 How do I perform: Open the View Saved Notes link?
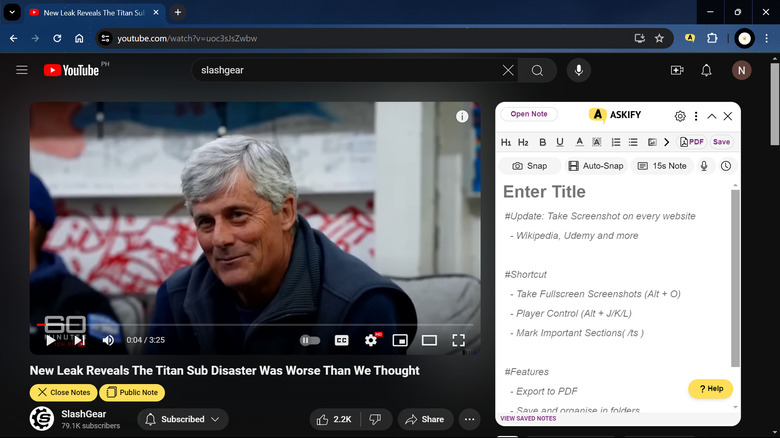tap(528, 418)
